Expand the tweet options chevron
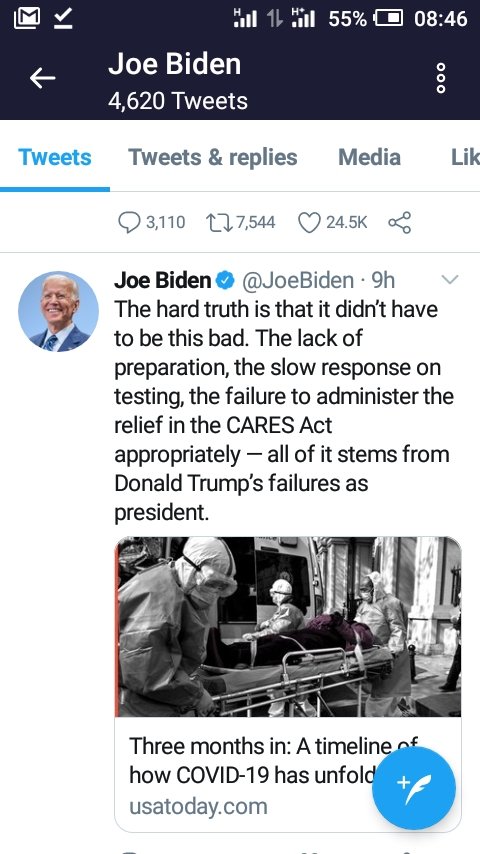480x854 pixels. click(449, 280)
